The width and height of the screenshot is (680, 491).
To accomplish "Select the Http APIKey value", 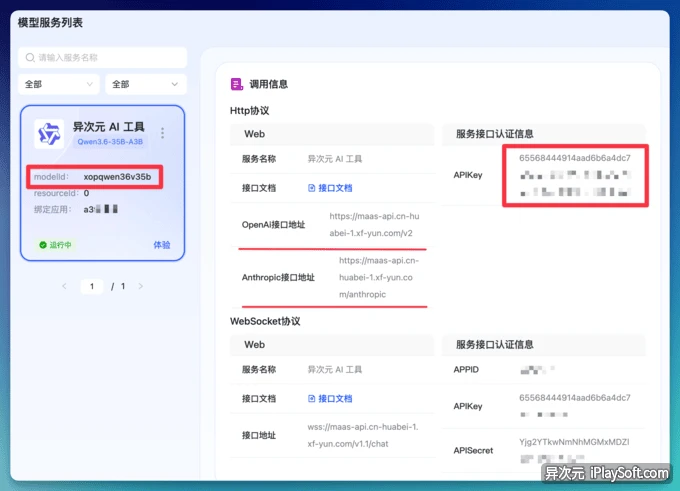I will pyautogui.click(x=575, y=175).
